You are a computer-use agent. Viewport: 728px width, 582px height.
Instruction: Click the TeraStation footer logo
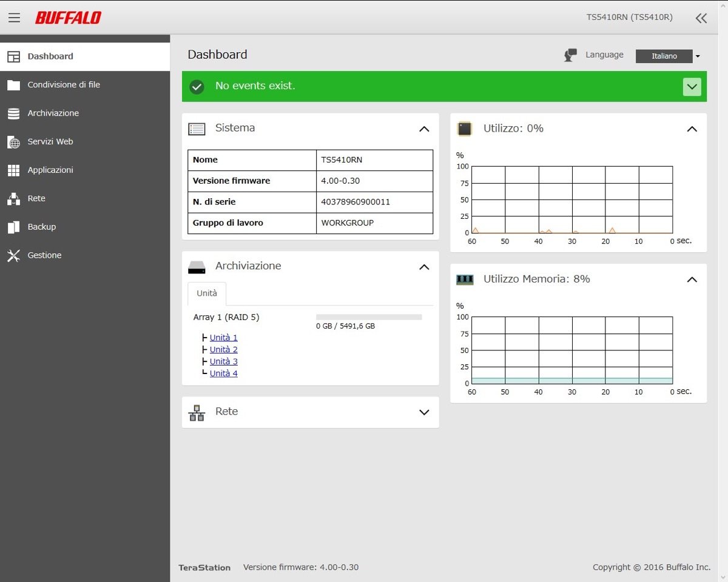coord(204,568)
